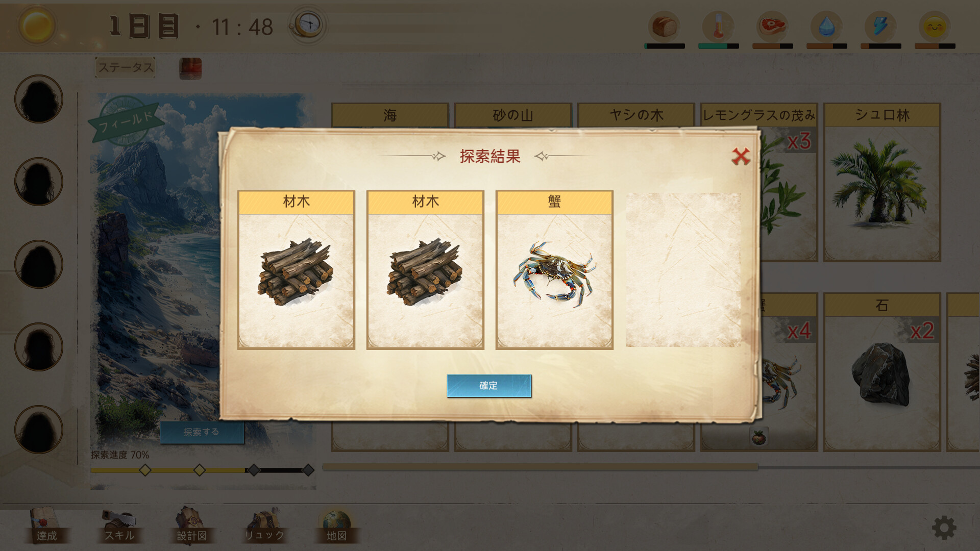Image resolution: width=980 pixels, height=551 pixels.
Task: Click the pocket watch clock icon
Action: (308, 24)
